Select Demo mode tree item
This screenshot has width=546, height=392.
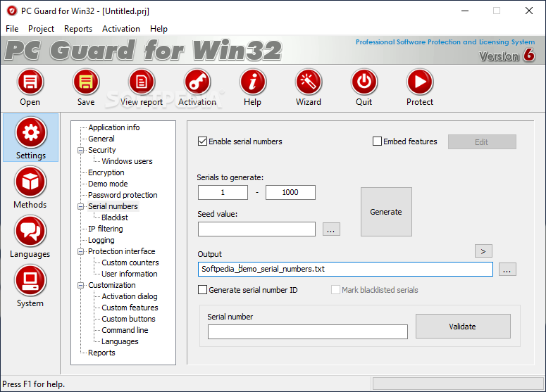point(108,184)
